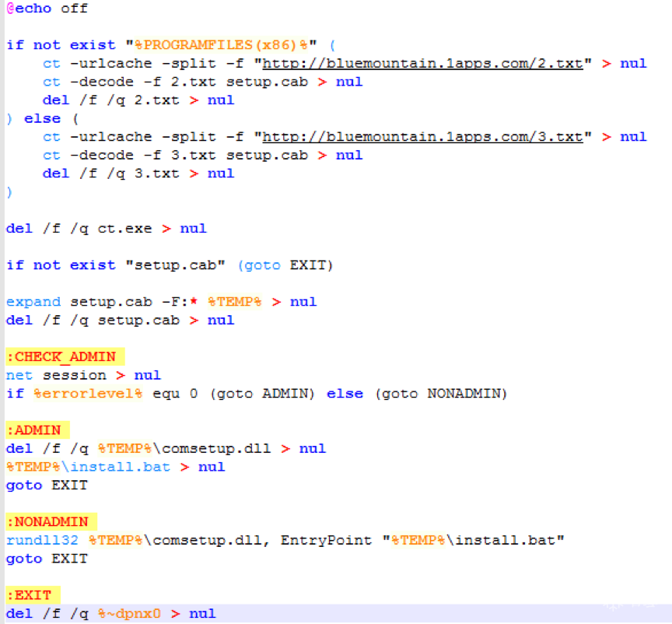
Task: Click the %PROGRAMFILES(x86)% variable
Action: (221, 44)
